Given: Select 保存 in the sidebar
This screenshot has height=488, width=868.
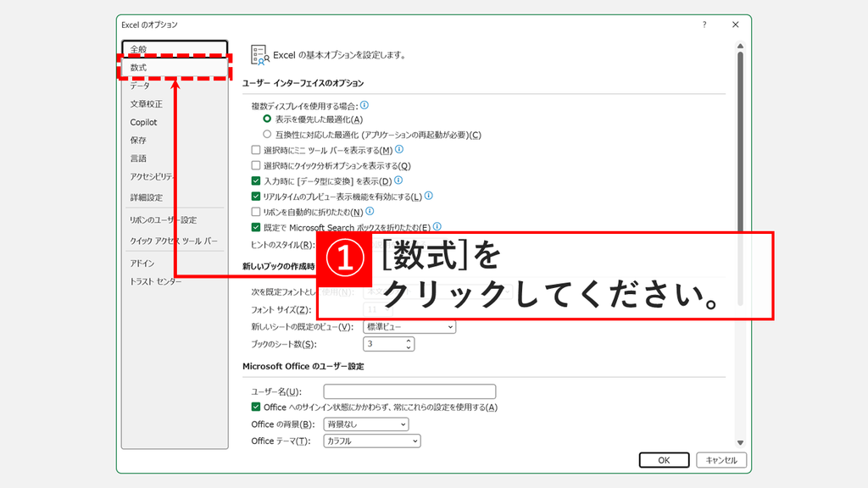Looking at the screenshot, I should pos(175,141).
